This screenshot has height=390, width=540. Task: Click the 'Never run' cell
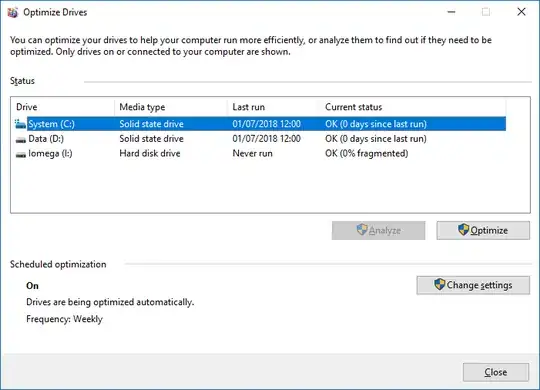coord(252,154)
